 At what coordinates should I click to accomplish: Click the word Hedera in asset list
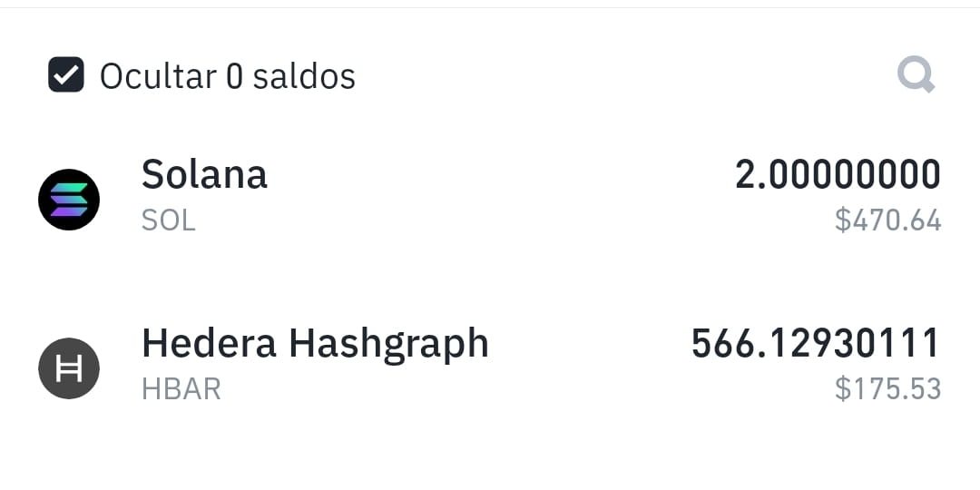209,343
